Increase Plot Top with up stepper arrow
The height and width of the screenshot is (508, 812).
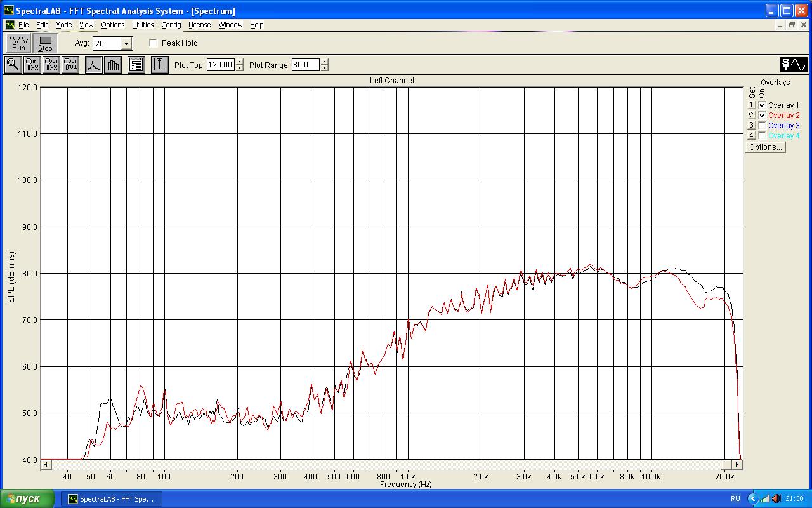click(240, 62)
